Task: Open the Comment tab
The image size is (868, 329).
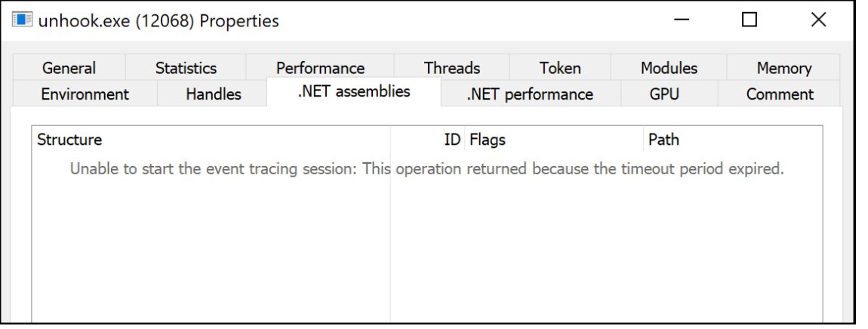Action: click(780, 94)
